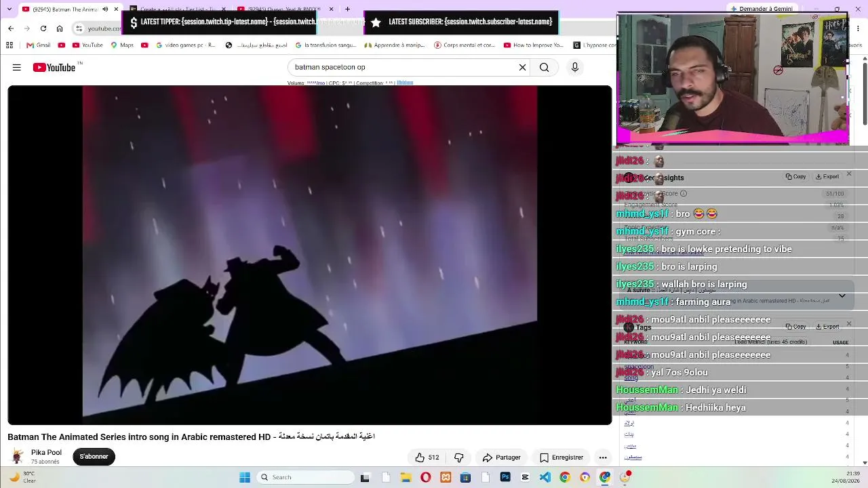
Task: Open the XAMPP icon on the taskbar
Action: coord(446,477)
